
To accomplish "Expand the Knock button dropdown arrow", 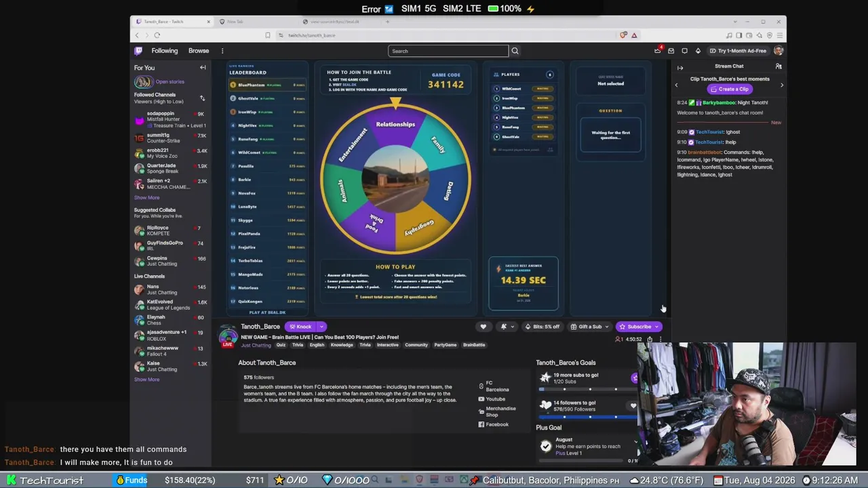I will [321, 327].
